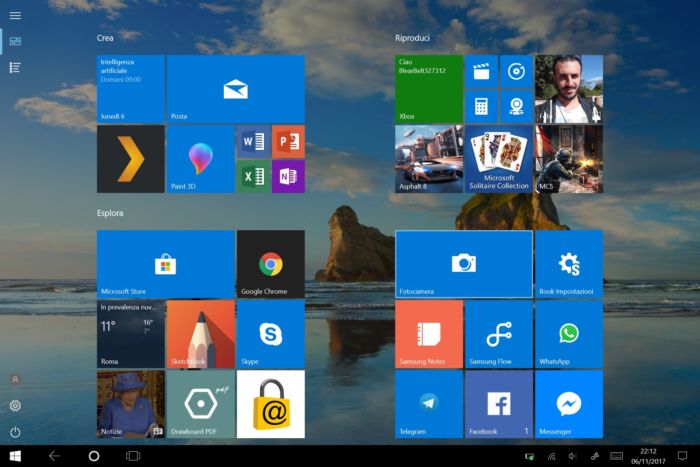Open the Telegram tile

click(x=429, y=404)
